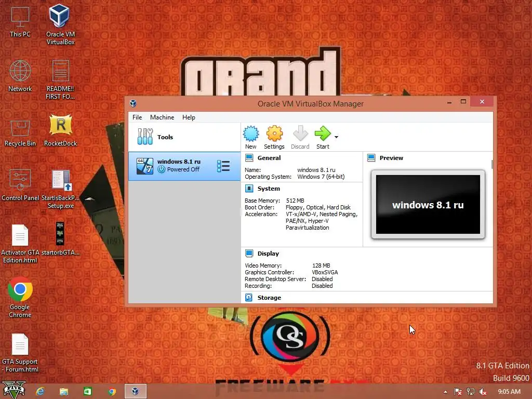Click the muted volume tray icon
Viewport: 532px width, 399px height.
tap(483, 392)
